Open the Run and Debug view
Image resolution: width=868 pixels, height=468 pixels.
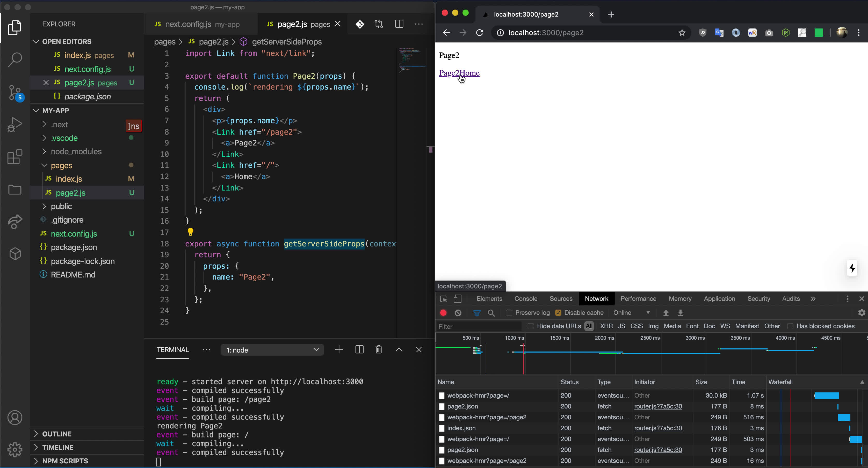pyautogui.click(x=15, y=124)
